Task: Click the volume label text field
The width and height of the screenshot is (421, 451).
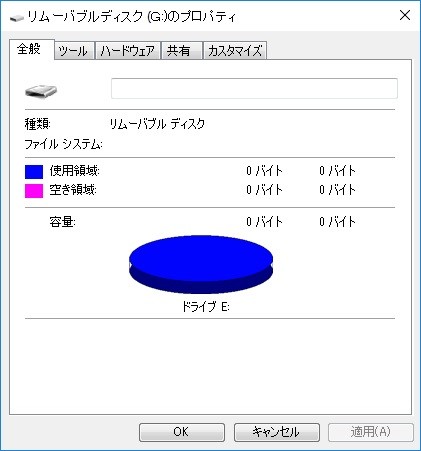Action: (x=254, y=88)
